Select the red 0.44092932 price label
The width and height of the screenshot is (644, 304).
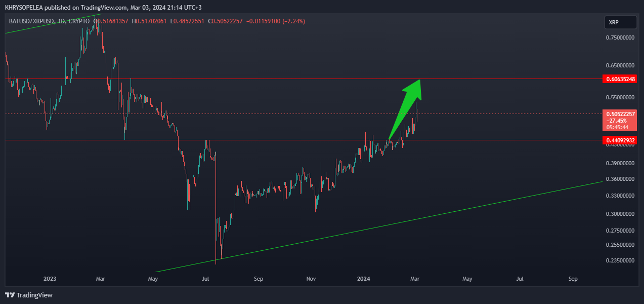pos(621,140)
